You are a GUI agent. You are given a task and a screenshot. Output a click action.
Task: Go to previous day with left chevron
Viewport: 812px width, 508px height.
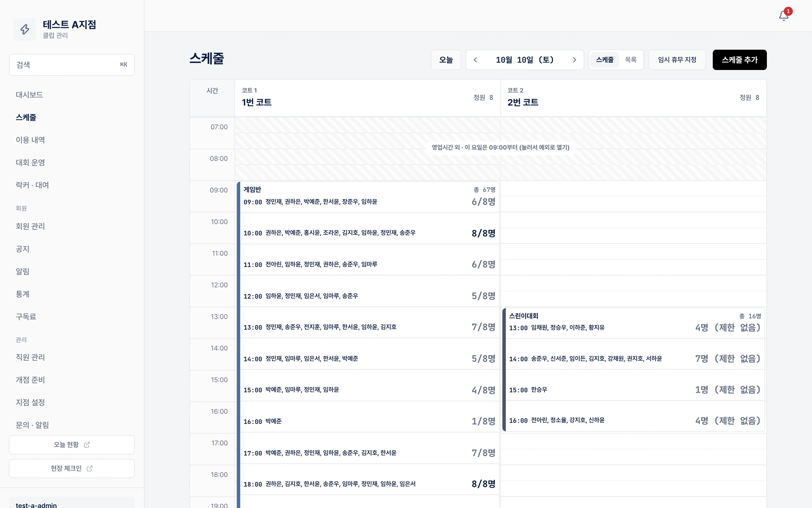click(x=475, y=60)
